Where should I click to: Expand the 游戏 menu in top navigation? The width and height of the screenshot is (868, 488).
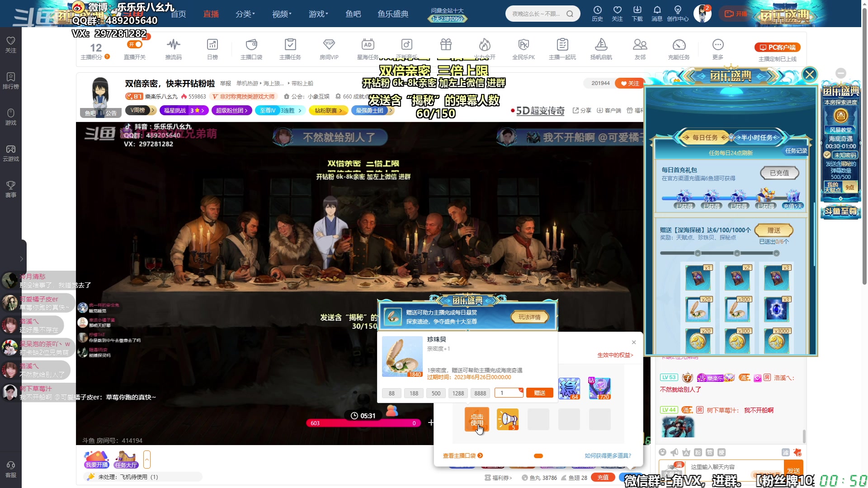click(318, 14)
